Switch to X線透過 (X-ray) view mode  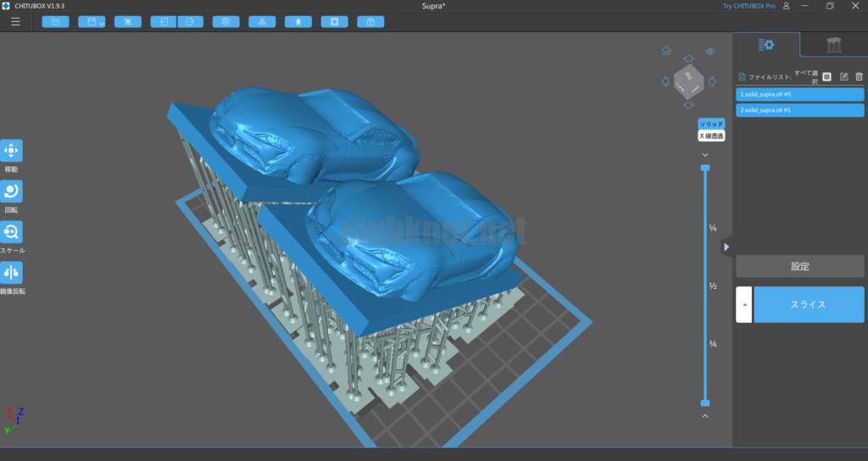click(711, 136)
